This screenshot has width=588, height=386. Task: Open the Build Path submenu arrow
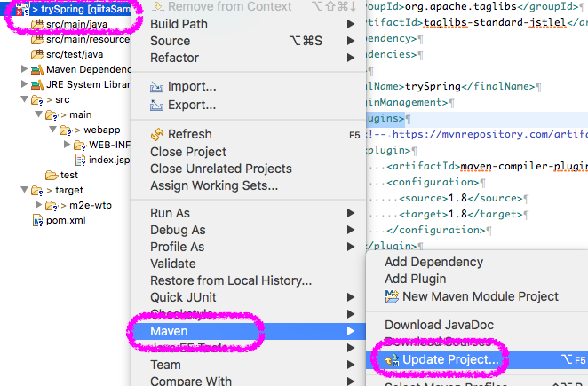pos(351,24)
